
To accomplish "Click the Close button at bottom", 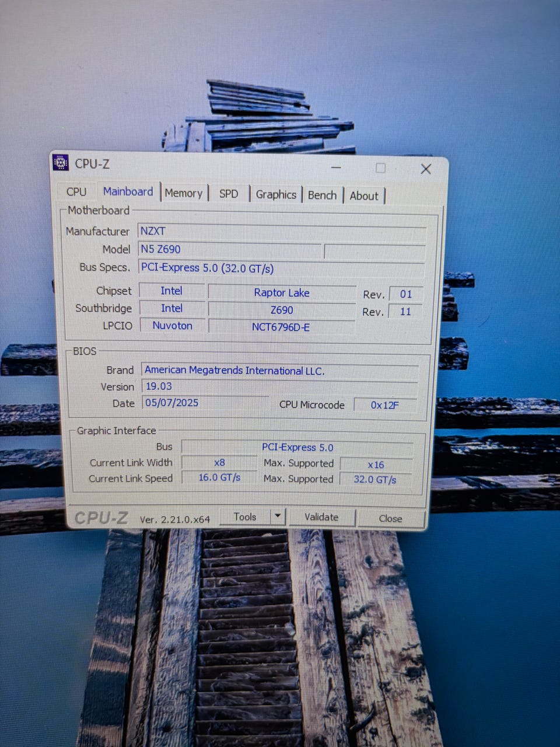I will 390,518.
